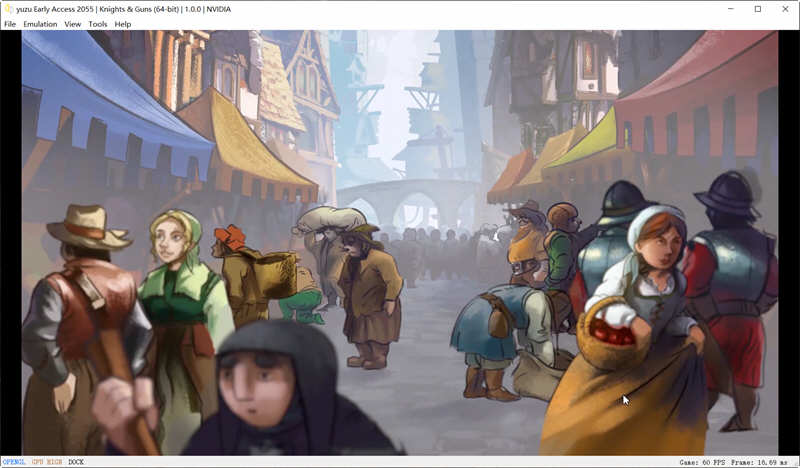Open the Help menu

coord(122,24)
